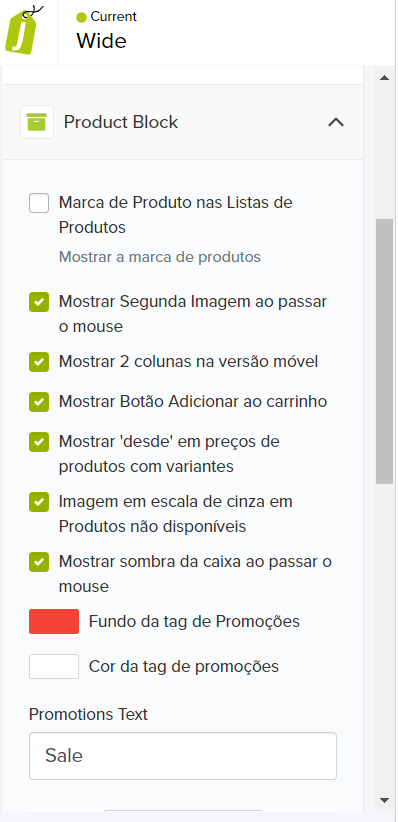Uncheck Mostrar Segunda Imagem ao passar o mouse

(39, 302)
